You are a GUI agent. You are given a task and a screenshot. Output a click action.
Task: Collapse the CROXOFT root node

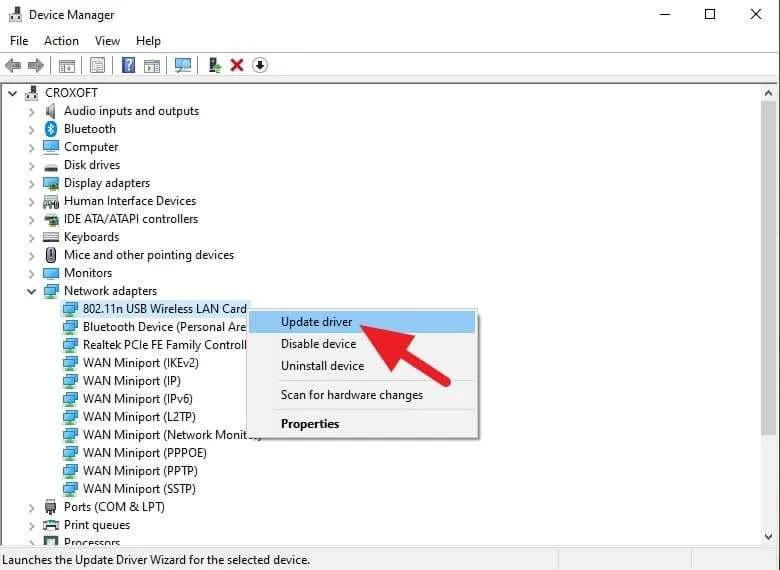pos(13,93)
